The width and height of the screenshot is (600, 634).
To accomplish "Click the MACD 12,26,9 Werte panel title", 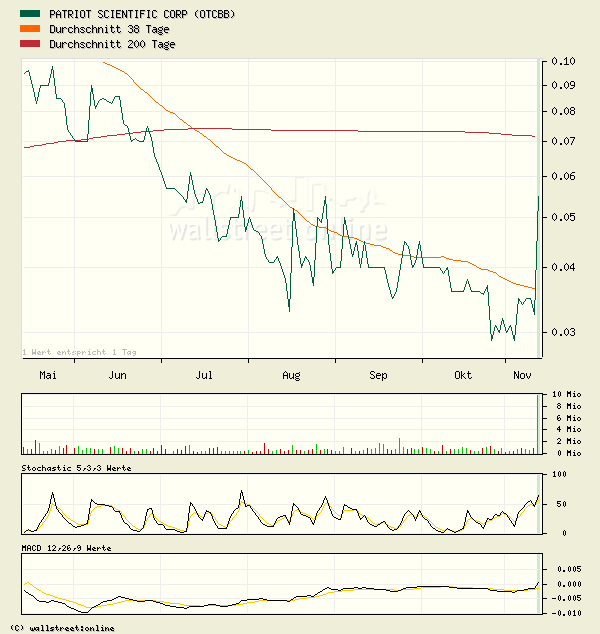I will [x=66, y=548].
